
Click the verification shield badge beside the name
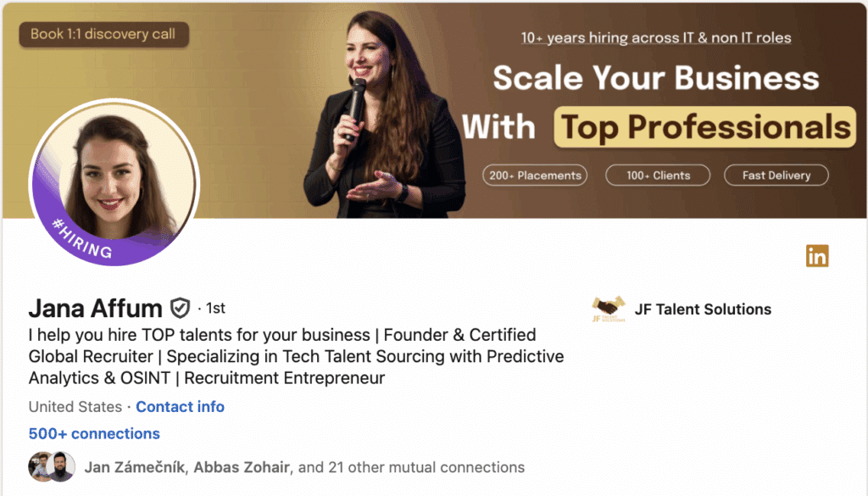click(180, 307)
